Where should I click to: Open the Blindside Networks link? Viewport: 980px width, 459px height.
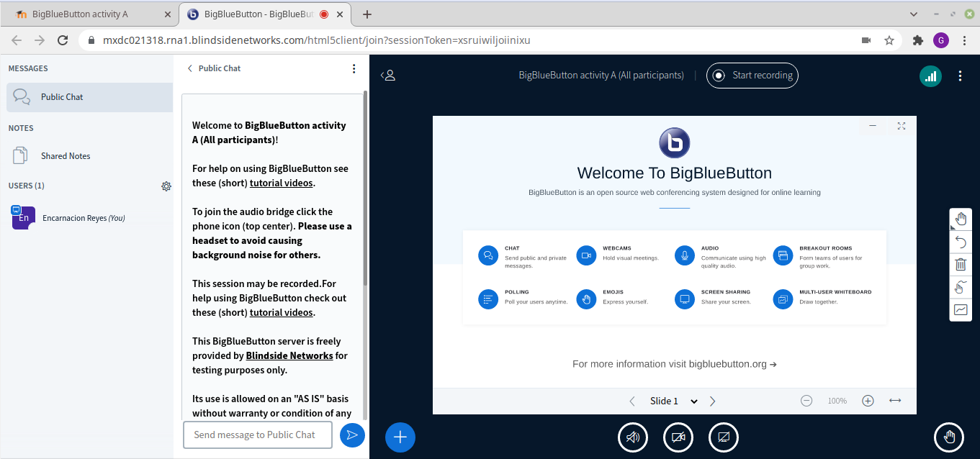(x=289, y=355)
